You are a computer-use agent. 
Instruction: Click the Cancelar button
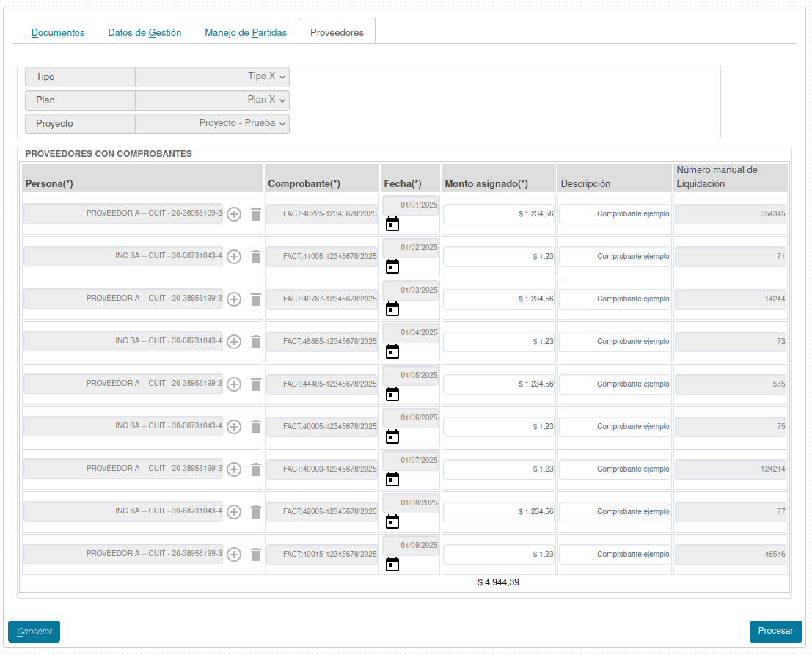coord(34,632)
